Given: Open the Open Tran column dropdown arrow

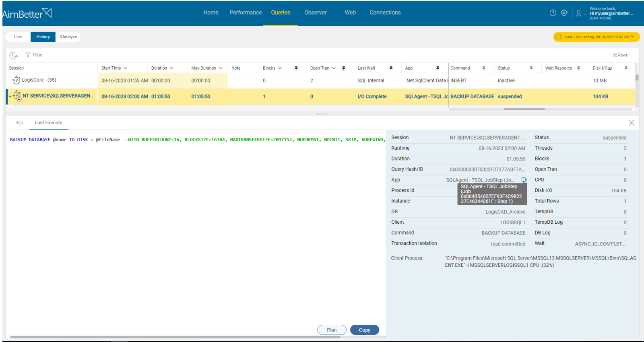Looking at the screenshot, I should click(x=334, y=68).
